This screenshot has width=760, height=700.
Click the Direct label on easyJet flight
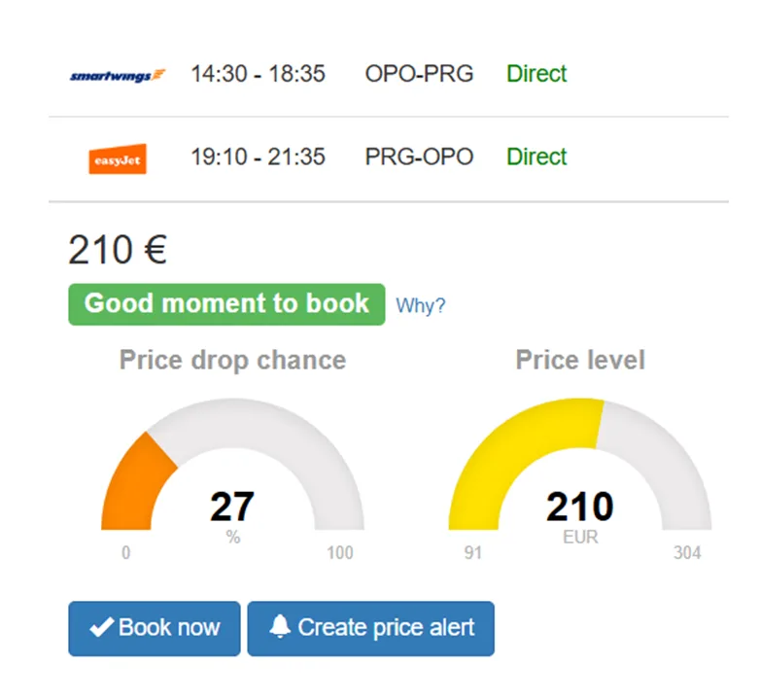pos(536,157)
